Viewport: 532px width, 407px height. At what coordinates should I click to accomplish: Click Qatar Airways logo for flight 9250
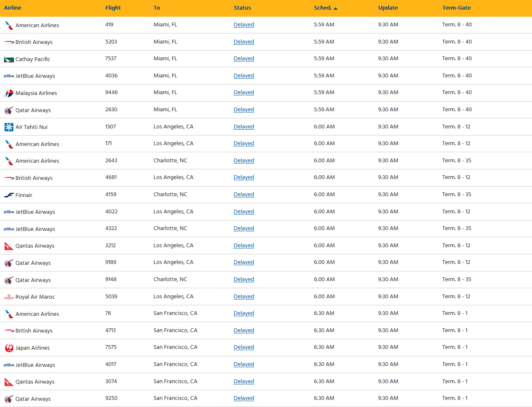click(x=9, y=399)
